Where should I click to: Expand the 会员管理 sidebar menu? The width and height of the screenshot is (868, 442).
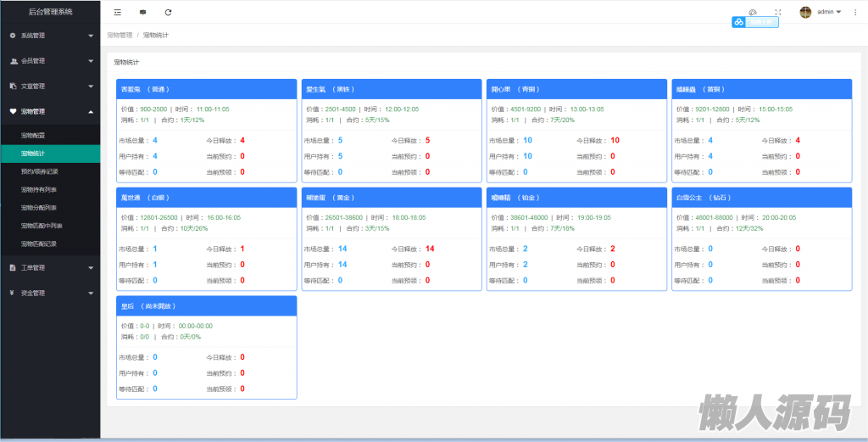(x=50, y=61)
